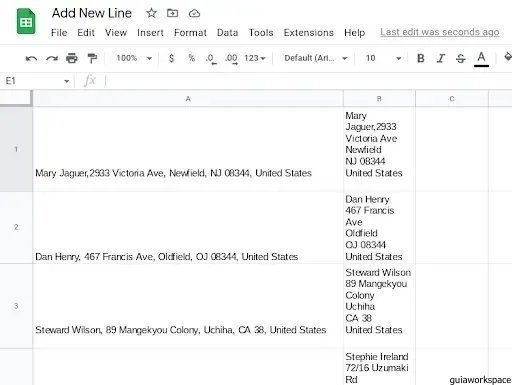
Task: Decrease decimal places
Action: point(211,59)
